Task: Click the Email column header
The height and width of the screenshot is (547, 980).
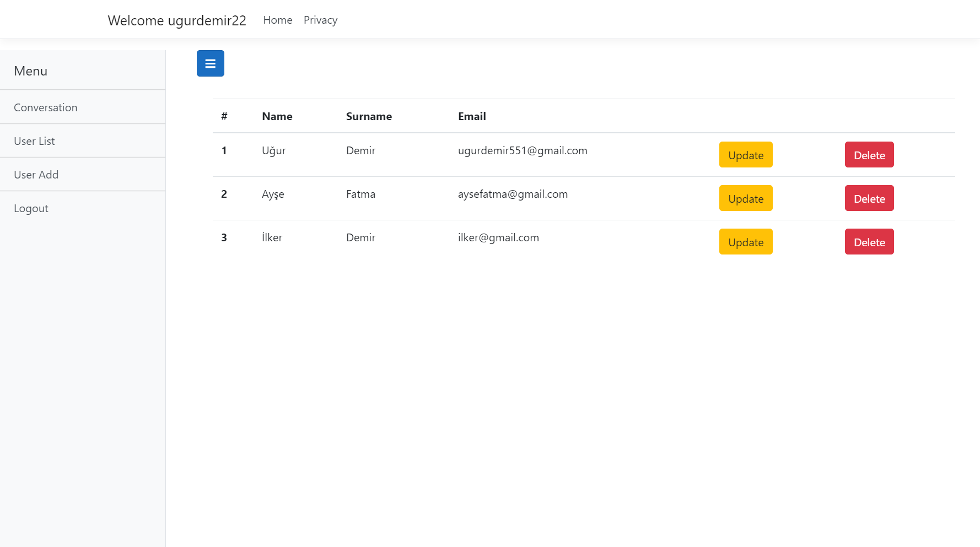Action: click(472, 116)
